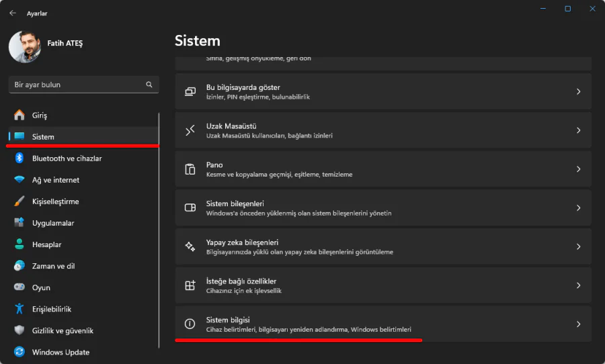Click the Sistem monitor icon in the sidebar
Viewport: 605px width, 364px height.
point(19,136)
